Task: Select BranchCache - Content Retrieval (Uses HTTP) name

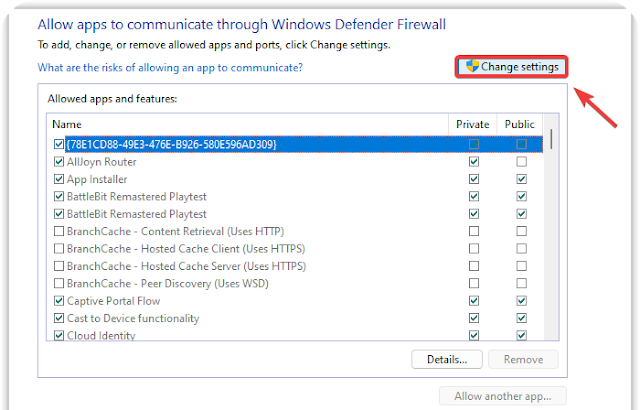Action: 176,231
